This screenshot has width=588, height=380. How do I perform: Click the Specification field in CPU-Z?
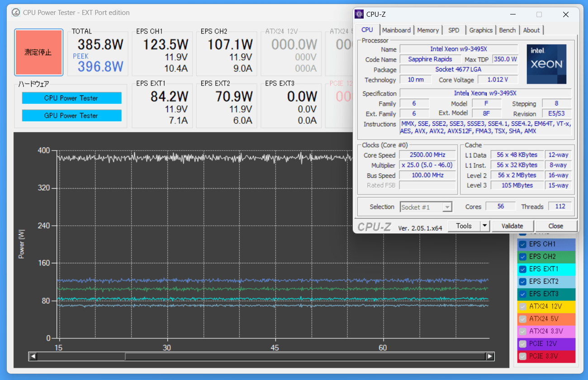485,93
